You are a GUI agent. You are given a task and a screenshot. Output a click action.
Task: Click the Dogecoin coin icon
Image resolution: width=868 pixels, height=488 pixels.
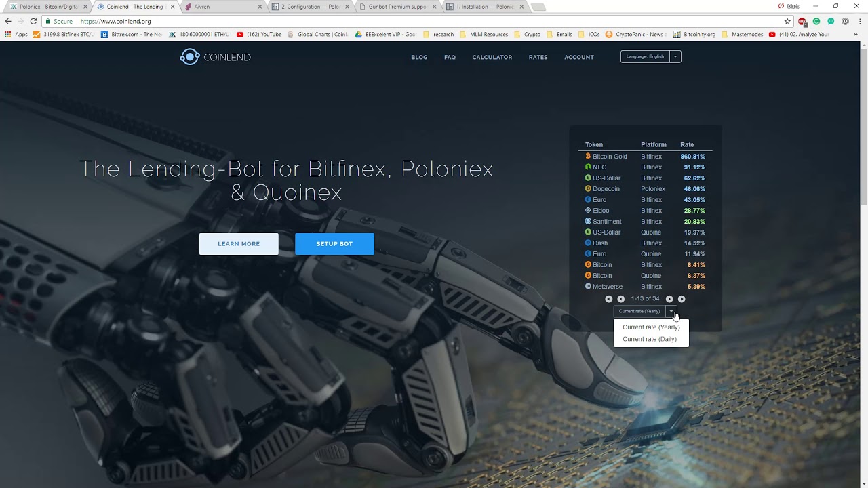(x=588, y=188)
